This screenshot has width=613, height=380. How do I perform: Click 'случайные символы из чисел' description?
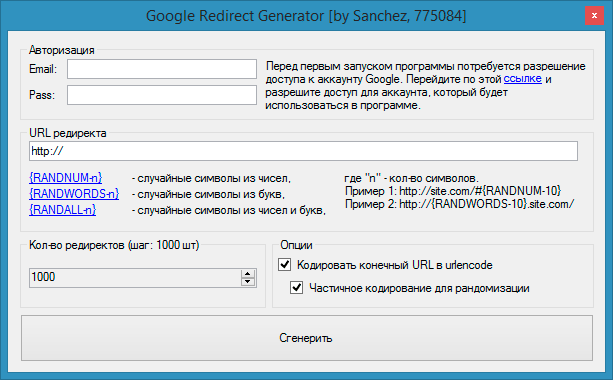coord(214,178)
